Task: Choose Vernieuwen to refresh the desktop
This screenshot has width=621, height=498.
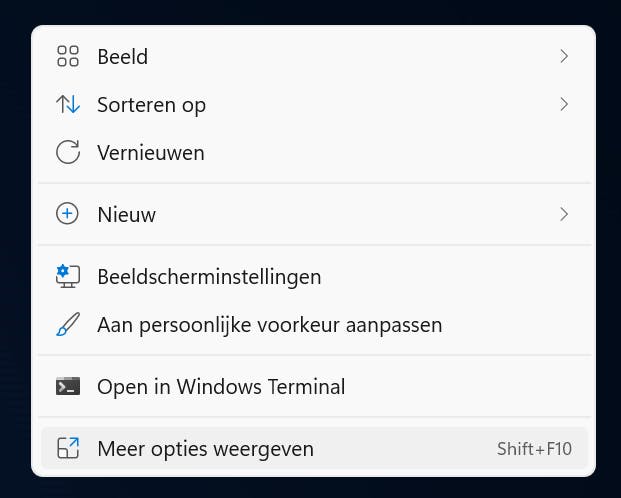Action: (151, 153)
